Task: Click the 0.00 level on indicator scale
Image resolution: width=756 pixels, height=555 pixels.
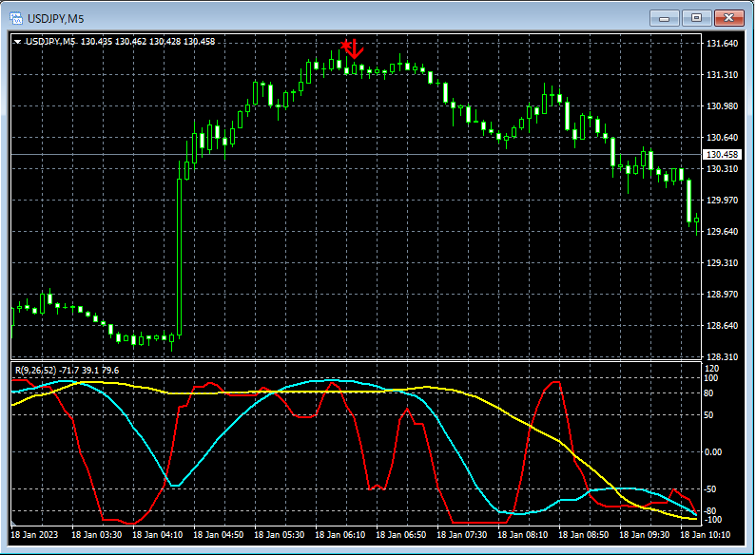Action: 714,452
